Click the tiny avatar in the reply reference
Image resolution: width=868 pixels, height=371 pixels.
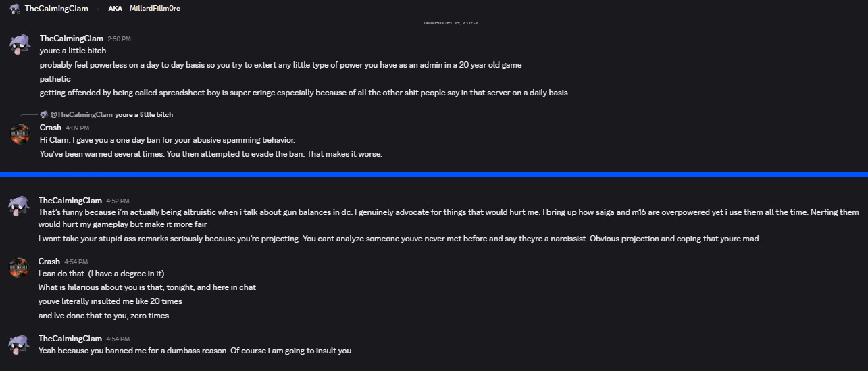(44, 115)
